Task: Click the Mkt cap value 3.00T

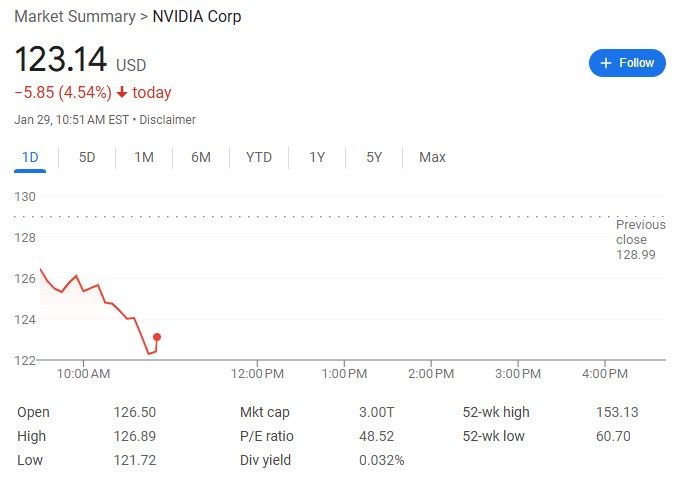Action: pyautogui.click(x=376, y=412)
